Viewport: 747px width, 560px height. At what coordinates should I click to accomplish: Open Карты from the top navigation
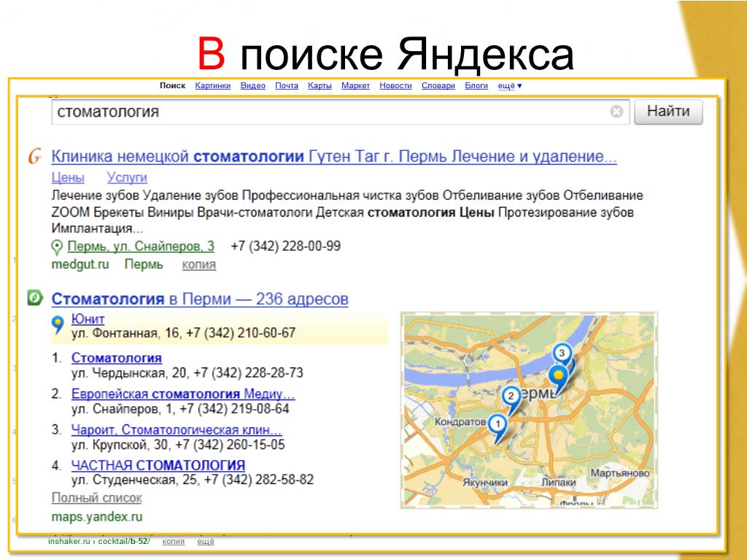click(x=320, y=86)
